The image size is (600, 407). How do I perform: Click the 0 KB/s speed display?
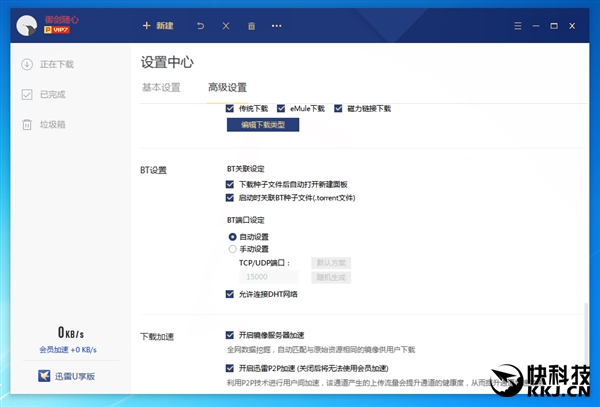pyautogui.click(x=71, y=332)
